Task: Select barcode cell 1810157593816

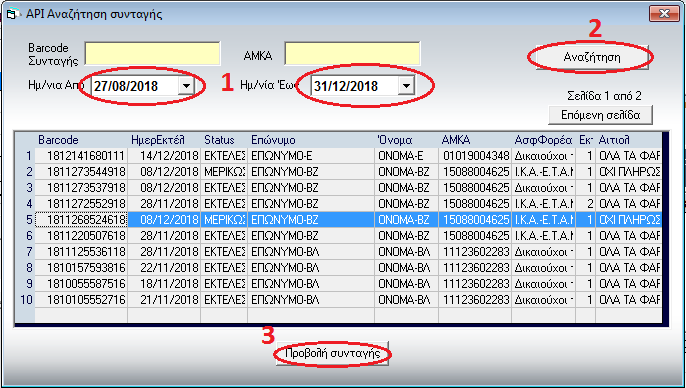Action: 81,268
